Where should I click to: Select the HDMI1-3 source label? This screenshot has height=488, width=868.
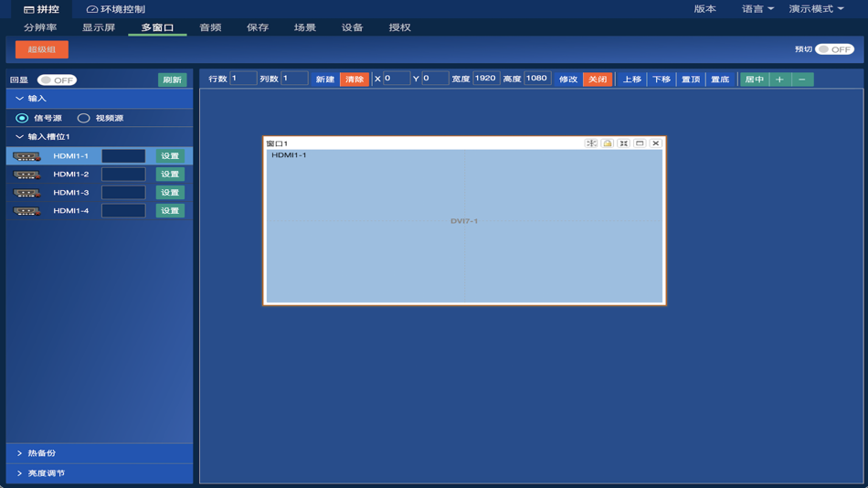coord(71,193)
